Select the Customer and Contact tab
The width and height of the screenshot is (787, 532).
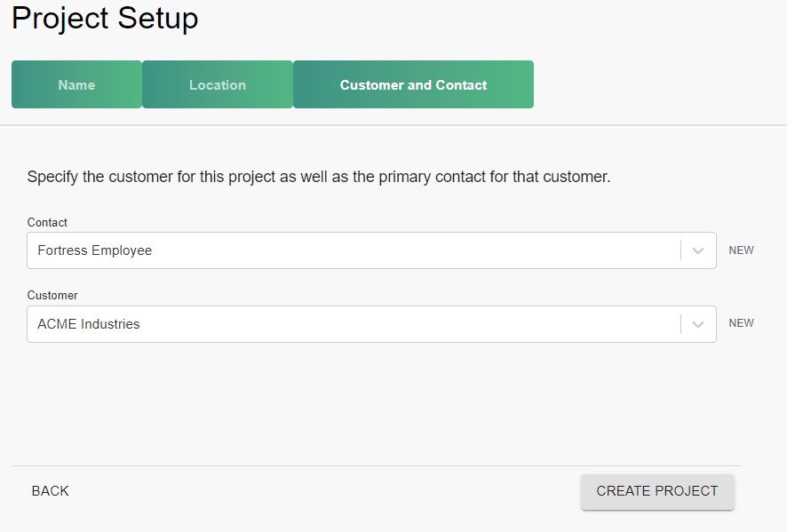point(413,85)
